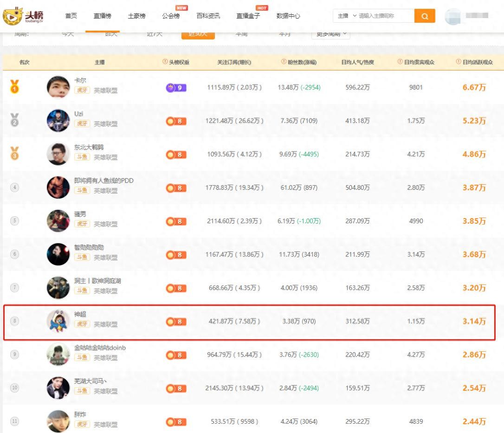This screenshot has height=433, width=504.
Task: Open the user profile avatar at top right
Action: pos(453,16)
